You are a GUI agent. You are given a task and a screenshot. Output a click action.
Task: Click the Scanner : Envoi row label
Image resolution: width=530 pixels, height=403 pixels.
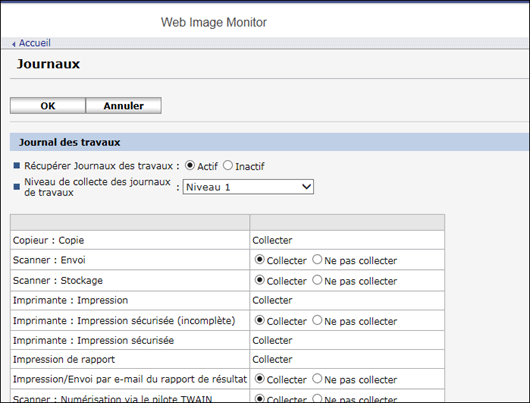pos(49,260)
